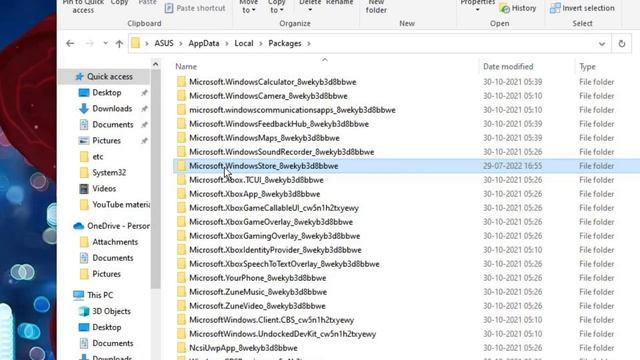Go back with the Back arrow

point(70,43)
